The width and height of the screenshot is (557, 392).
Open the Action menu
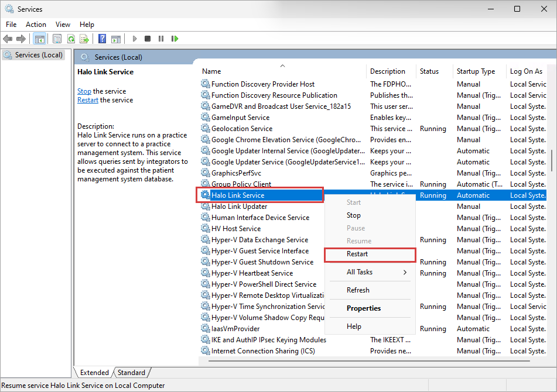tap(36, 25)
